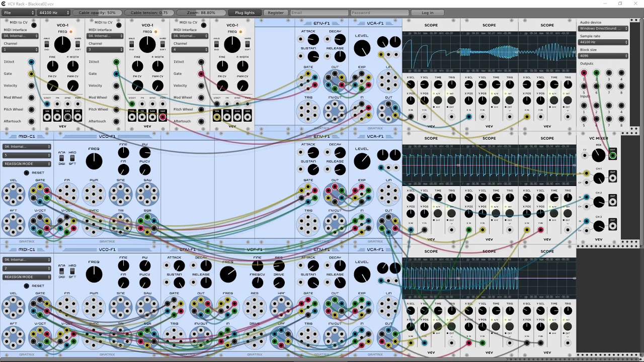Image resolution: width=644 pixels, height=362 pixels.
Task: Select the FREQ CV knob on VCF-F1
Action: point(258,283)
